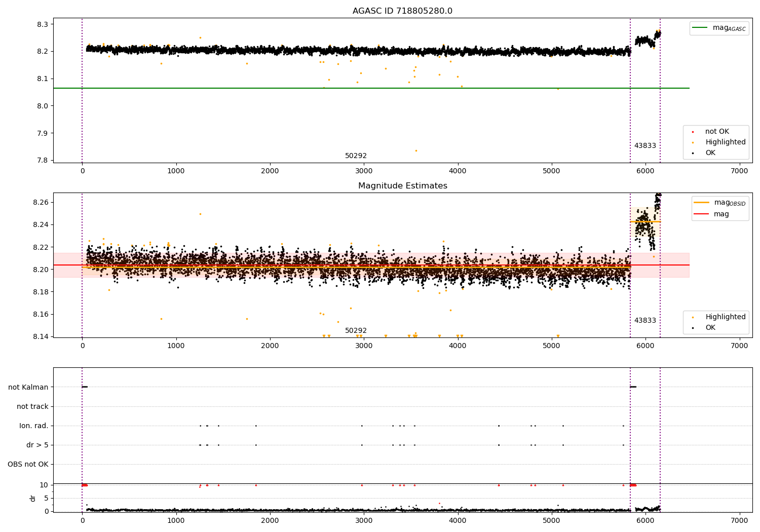Screen dimensions: 760x532
Task: Click the 7.8 y-tick of the top plot
Action: click(x=43, y=161)
